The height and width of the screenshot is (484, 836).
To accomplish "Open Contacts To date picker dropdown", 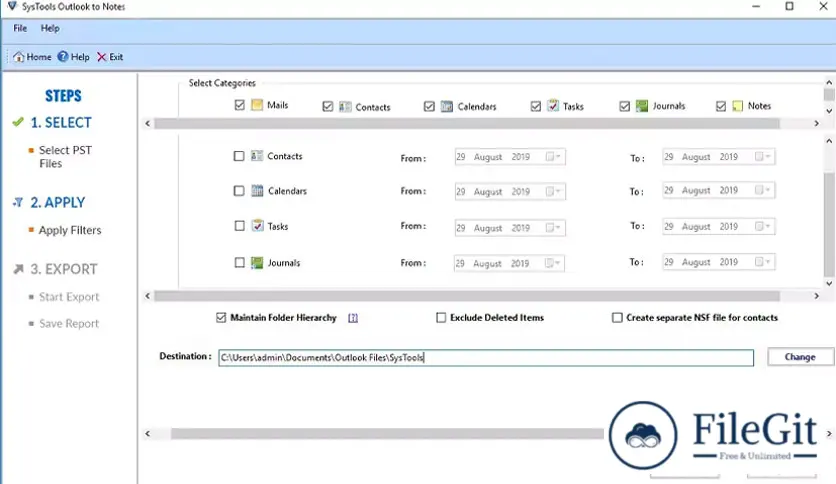I will (762, 156).
